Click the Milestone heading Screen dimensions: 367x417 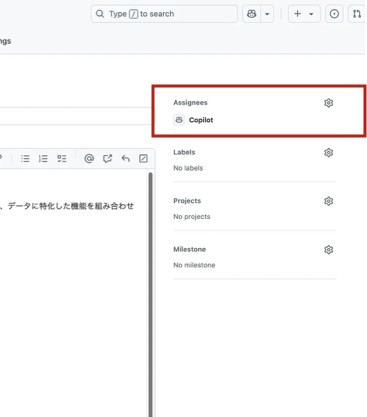click(x=190, y=249)
